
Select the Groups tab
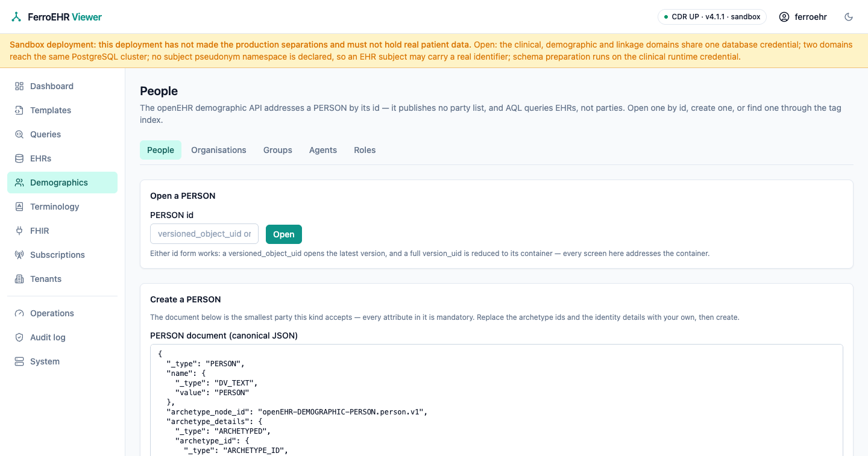pos(278,150)
